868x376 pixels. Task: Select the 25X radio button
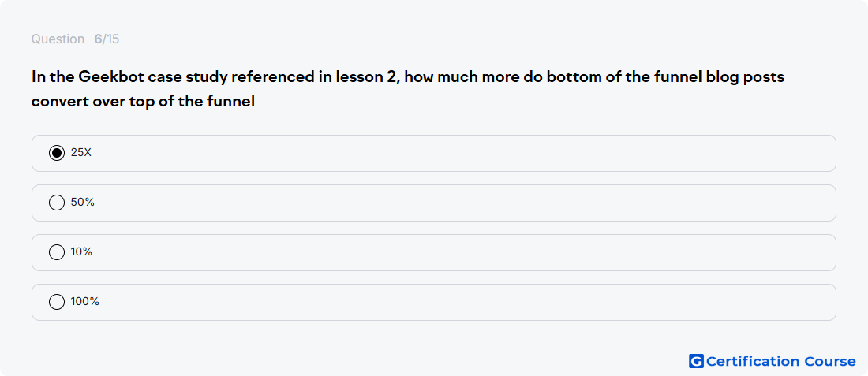pyautogui.click(x=57, y=153)
